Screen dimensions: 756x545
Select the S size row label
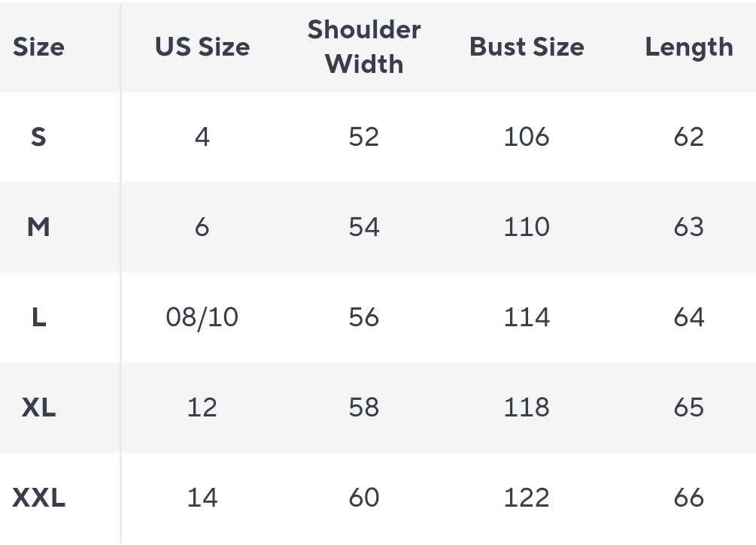(38, 137)
